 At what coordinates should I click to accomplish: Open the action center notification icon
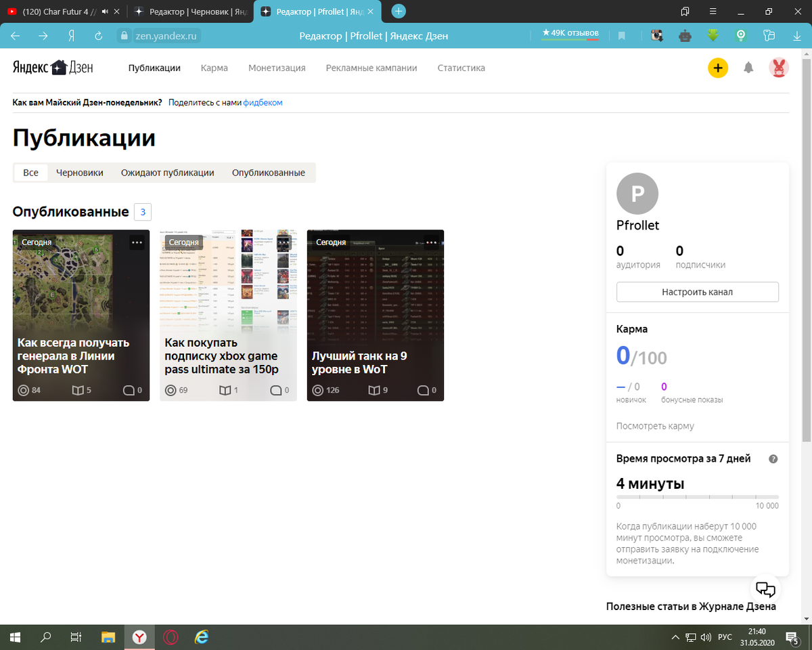tap(792, 637)
